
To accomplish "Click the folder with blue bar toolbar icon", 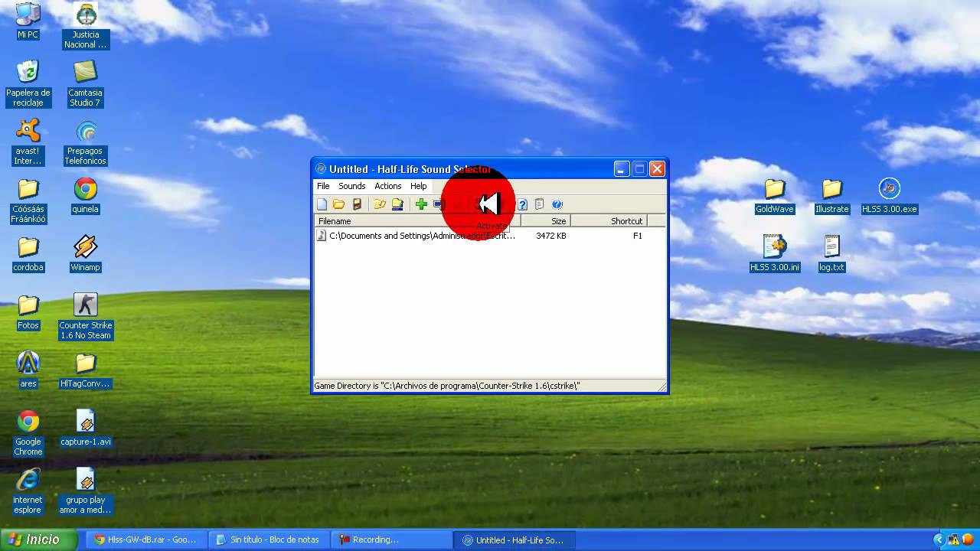I will pyautogui.click(x=397, y=204).
